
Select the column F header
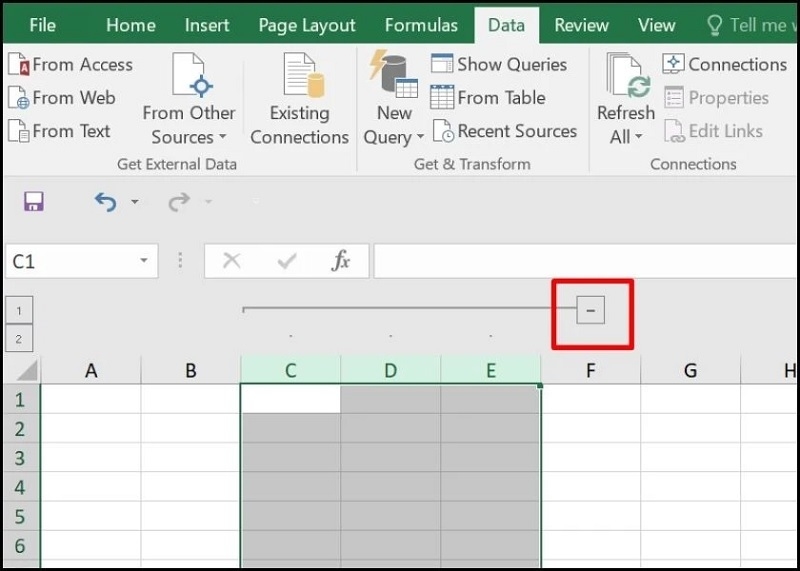[x=590, y=371]
